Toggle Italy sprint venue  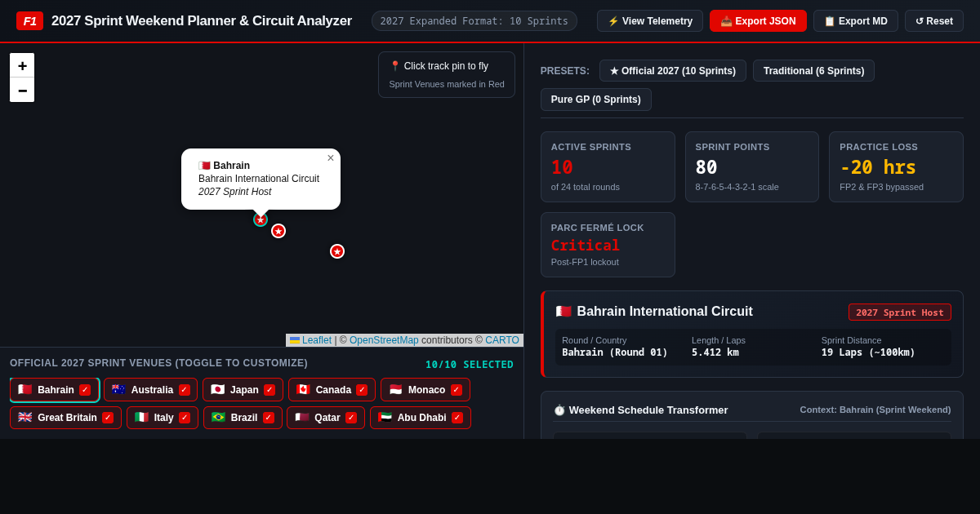click(x=163, y=418)
